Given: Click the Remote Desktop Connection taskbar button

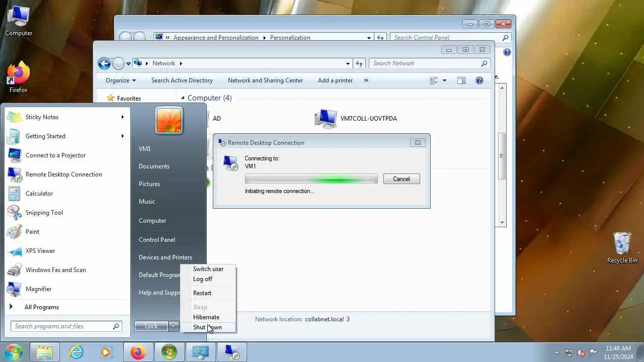Looking at the screenshot, I should [232, 352].
